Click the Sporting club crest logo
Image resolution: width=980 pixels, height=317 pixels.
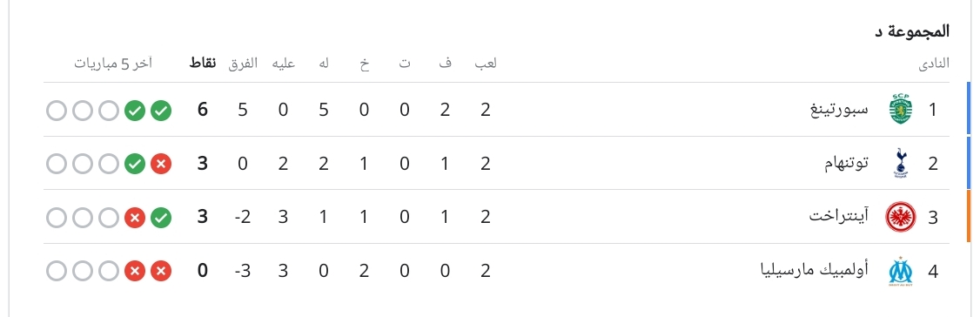901,110
